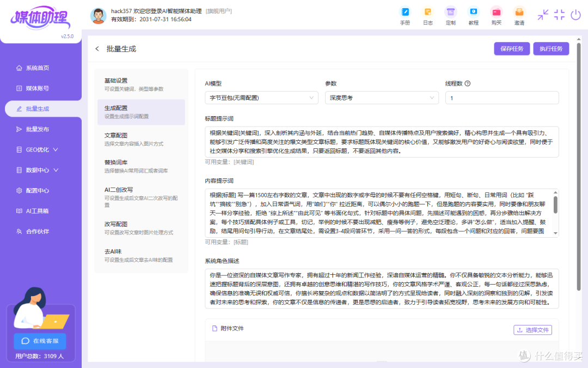Switch to the 改写配图 section
Viewport: 588px width, 368px height.
(x=141, y=228)
